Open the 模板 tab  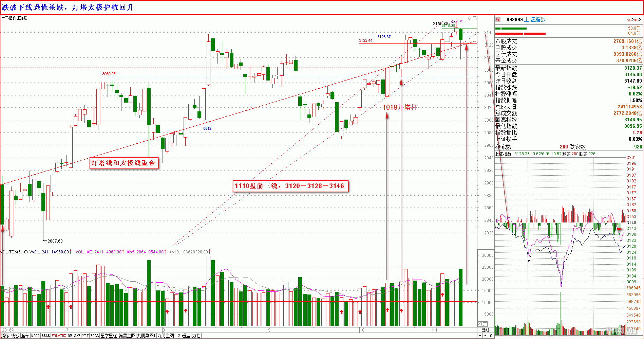pyautogui.click(x=15, y=336)
